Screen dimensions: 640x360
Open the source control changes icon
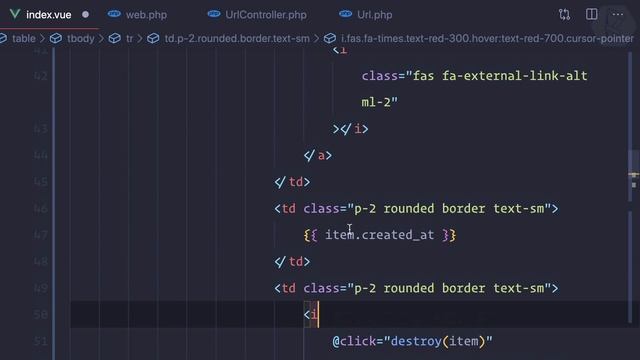tap(564, 15)
